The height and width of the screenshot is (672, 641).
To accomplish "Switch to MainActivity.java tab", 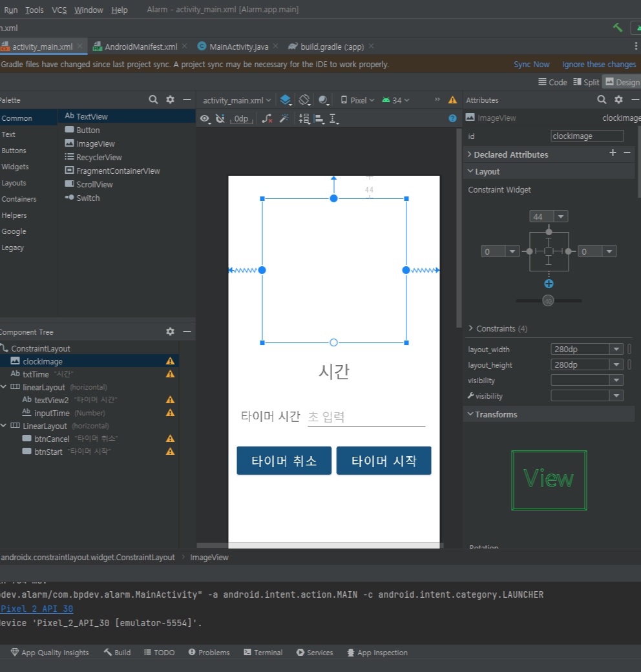I will click(238, 47).
